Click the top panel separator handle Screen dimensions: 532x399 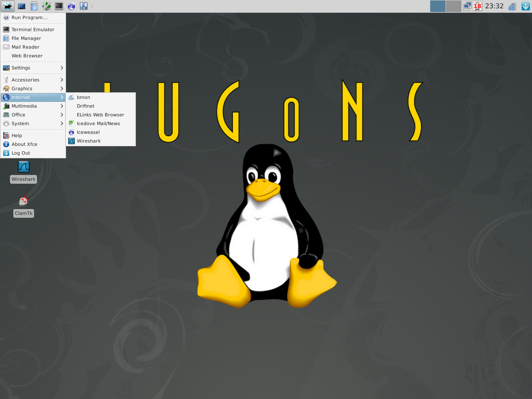pos(92,6)
